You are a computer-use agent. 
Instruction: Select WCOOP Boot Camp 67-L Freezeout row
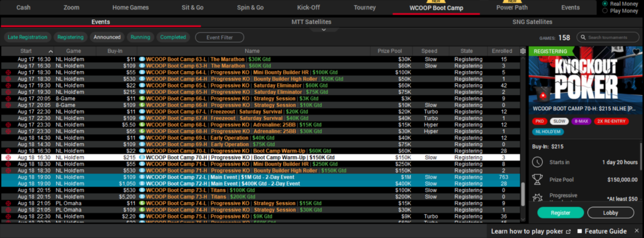(x=261, y=111)
